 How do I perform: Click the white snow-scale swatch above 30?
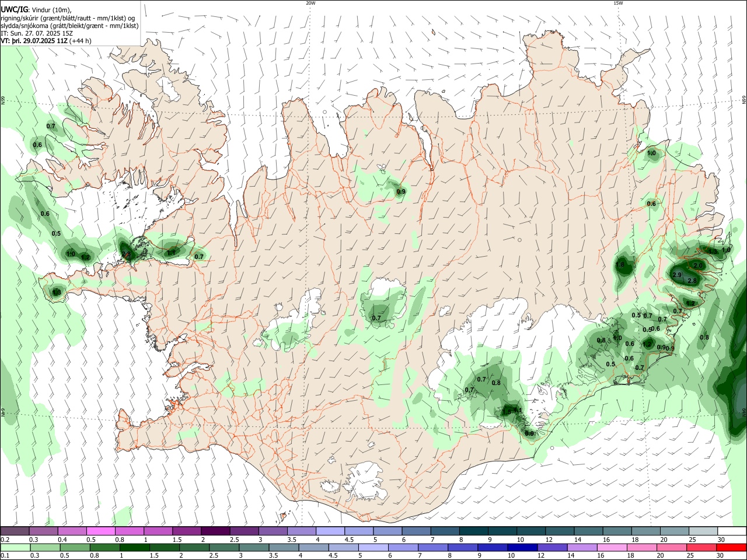[x=732, y=531]
